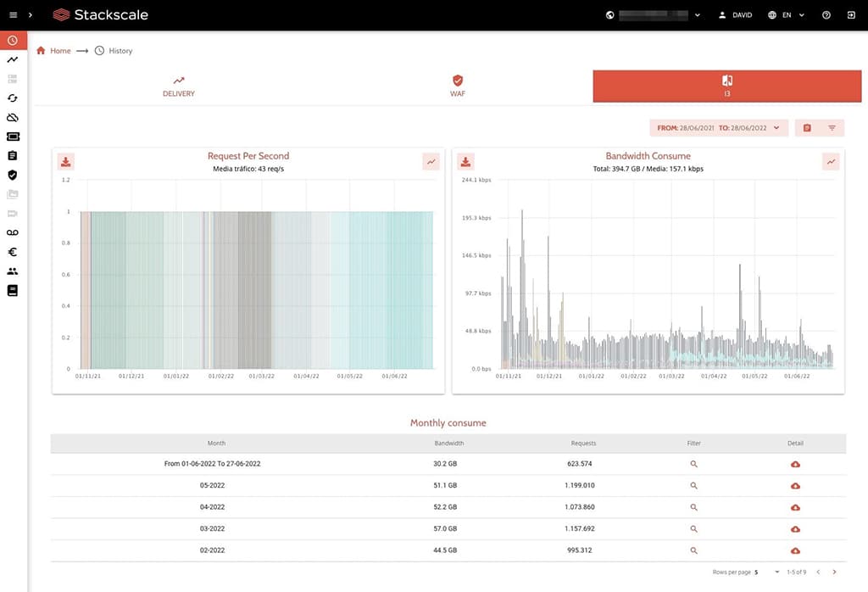Click the globe icon beside the blurred domain
Viewport: 868px width, 592px height.
point(610,15)
